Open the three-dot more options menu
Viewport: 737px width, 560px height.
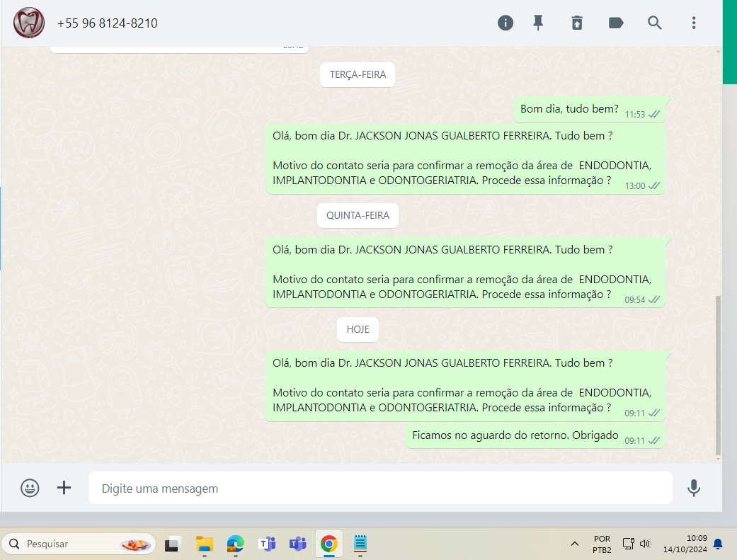click(694, 23)
